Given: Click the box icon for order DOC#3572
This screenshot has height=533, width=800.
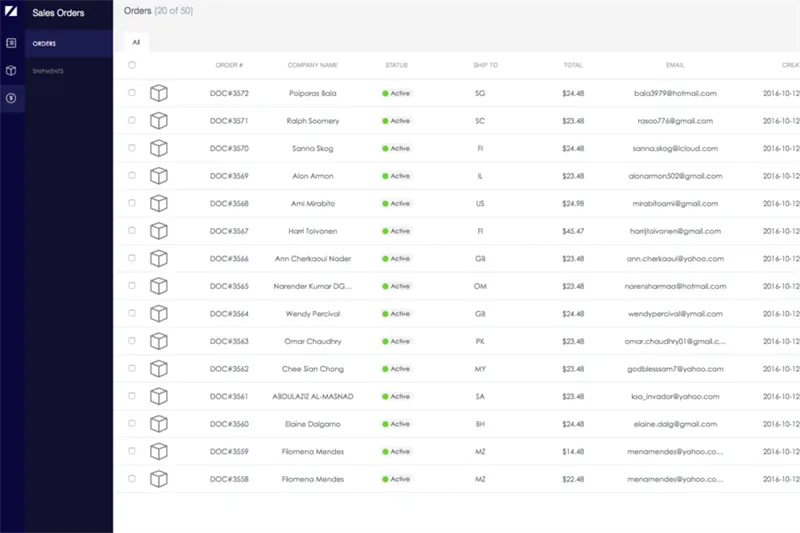Looking at the screenshot, I should [158, 93].
